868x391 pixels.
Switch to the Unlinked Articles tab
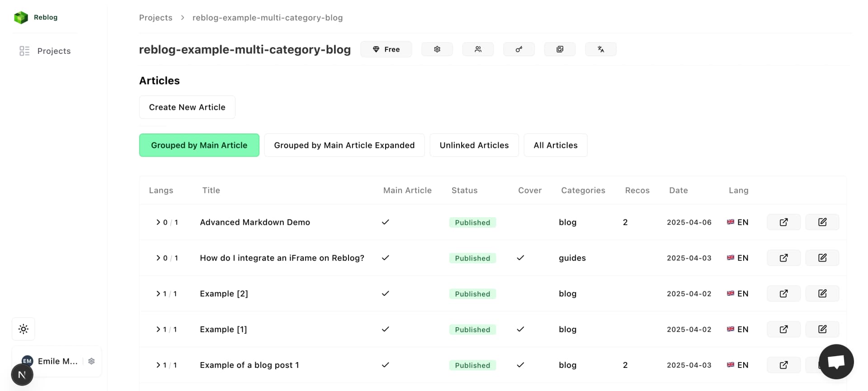click(x=474, y=145)
